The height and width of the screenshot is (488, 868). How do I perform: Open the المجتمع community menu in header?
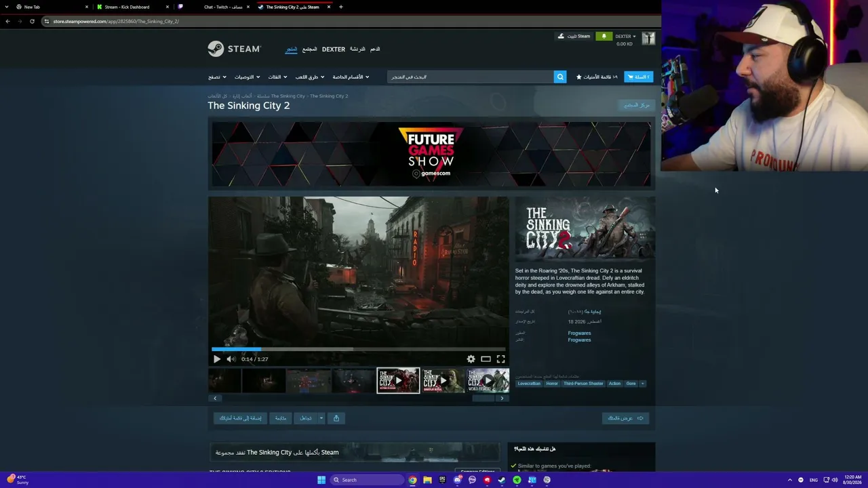point(309,49)
